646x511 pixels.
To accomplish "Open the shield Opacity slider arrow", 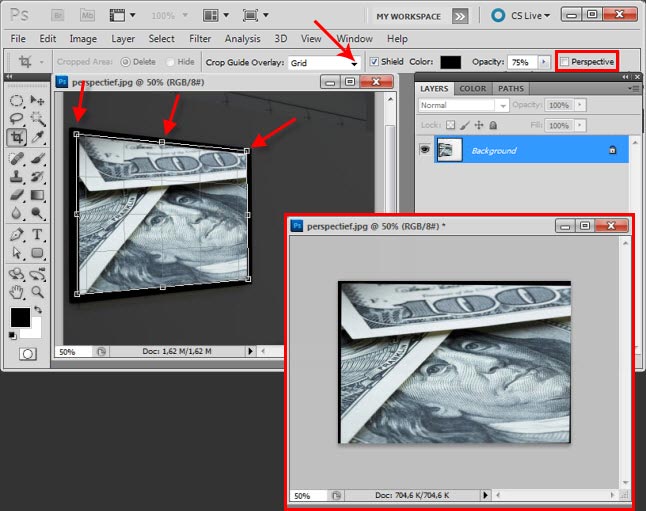I will [x=544, y=62].
